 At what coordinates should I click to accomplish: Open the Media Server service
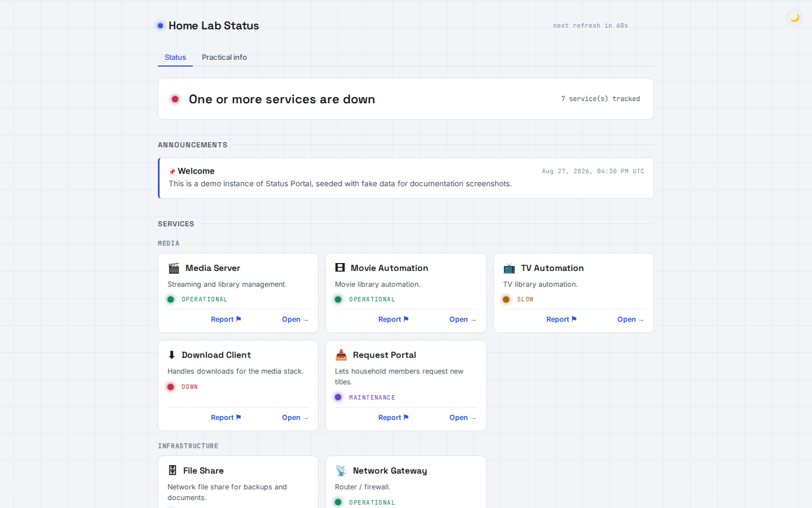tap(295, 319)
